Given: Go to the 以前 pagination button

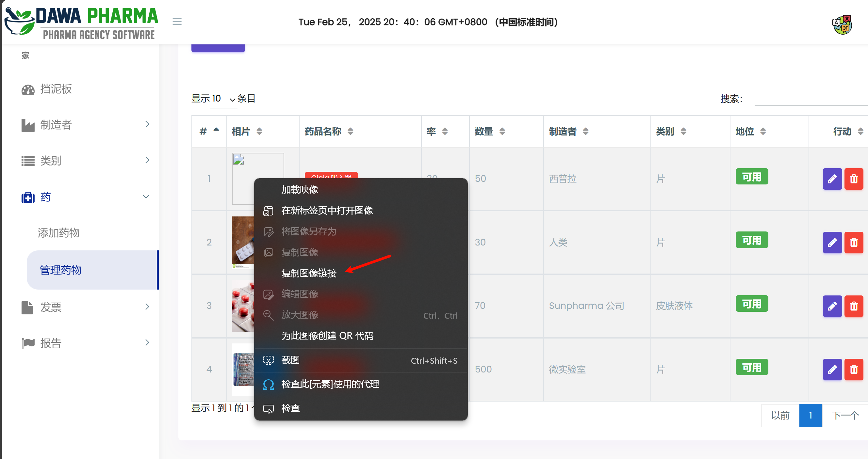Looking at the screenshot, I should click(x=780, y=416).
